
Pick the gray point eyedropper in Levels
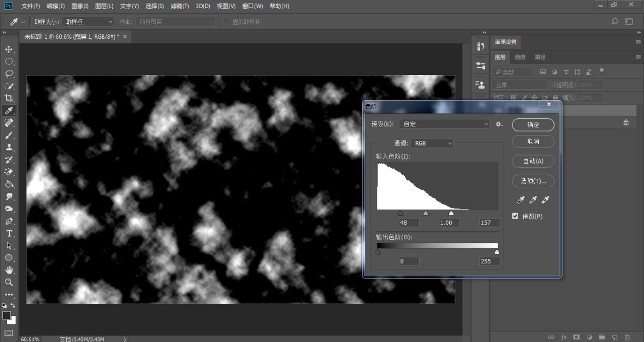click(x=533, y=200)
